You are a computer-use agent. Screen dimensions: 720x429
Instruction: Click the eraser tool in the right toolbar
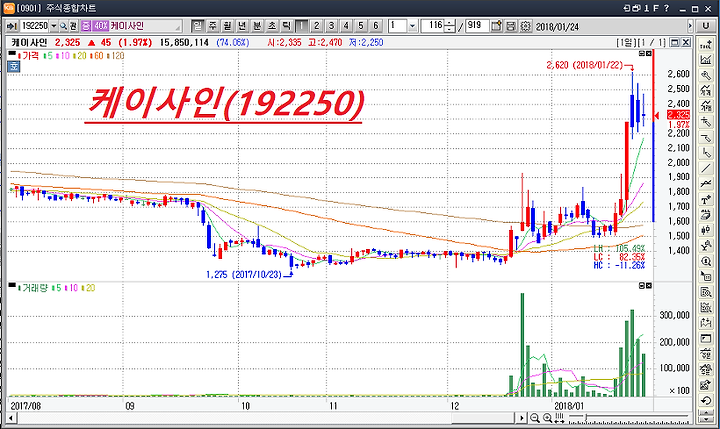click(706, 215)
